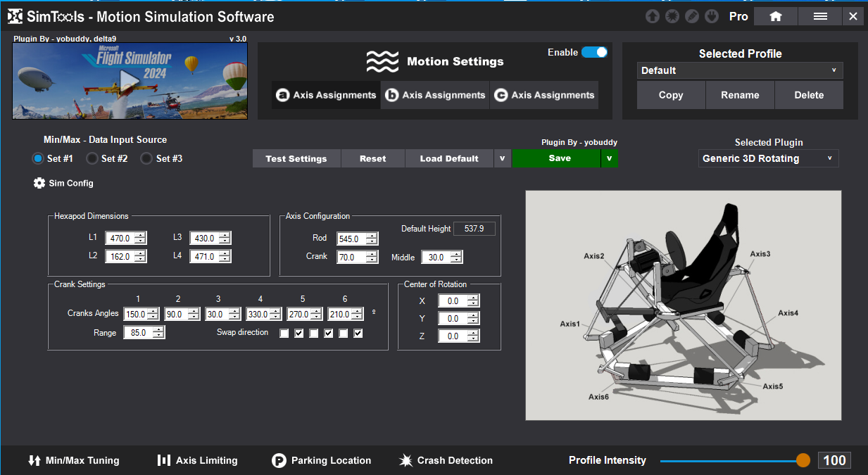Toggle swap direction checkbox for crank 1
The image size is (868, 475).
(284, 333)
